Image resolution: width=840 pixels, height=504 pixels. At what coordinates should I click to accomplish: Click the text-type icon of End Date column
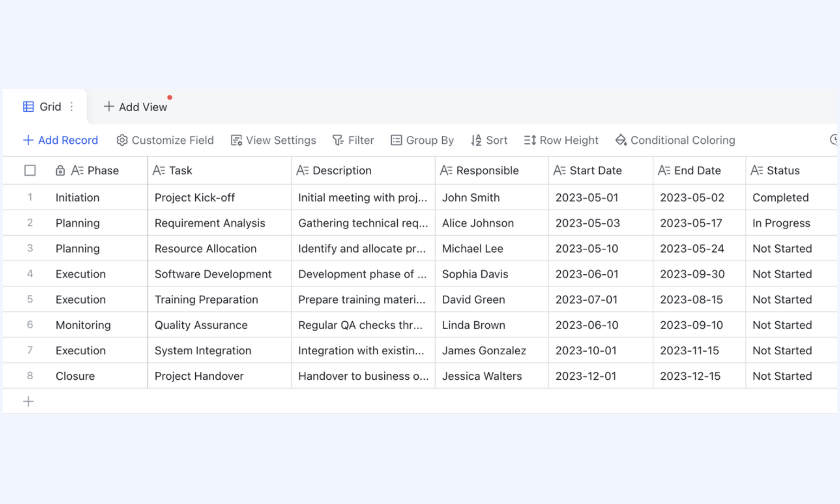click(x=664, y=171)
